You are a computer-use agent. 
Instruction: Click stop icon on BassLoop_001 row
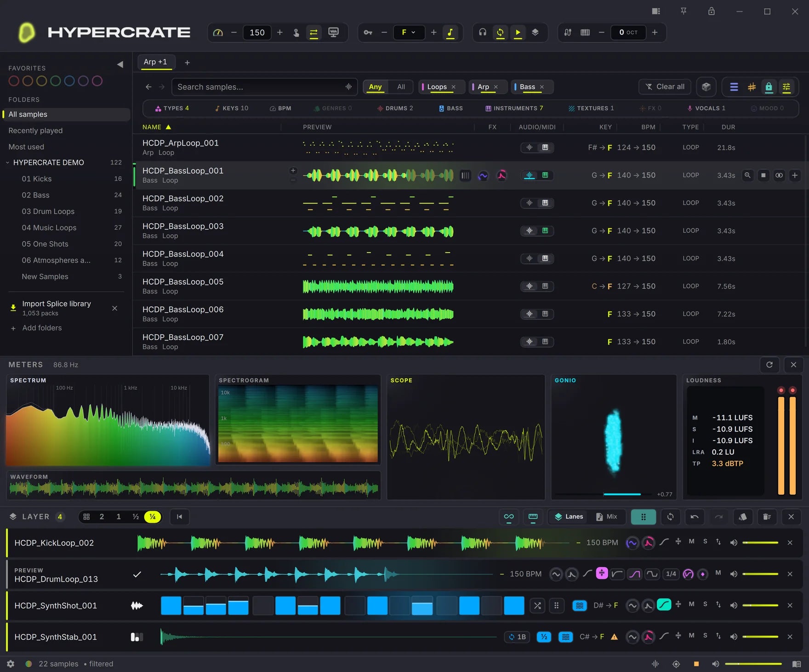pyautogui.click(x=763, y=175)
